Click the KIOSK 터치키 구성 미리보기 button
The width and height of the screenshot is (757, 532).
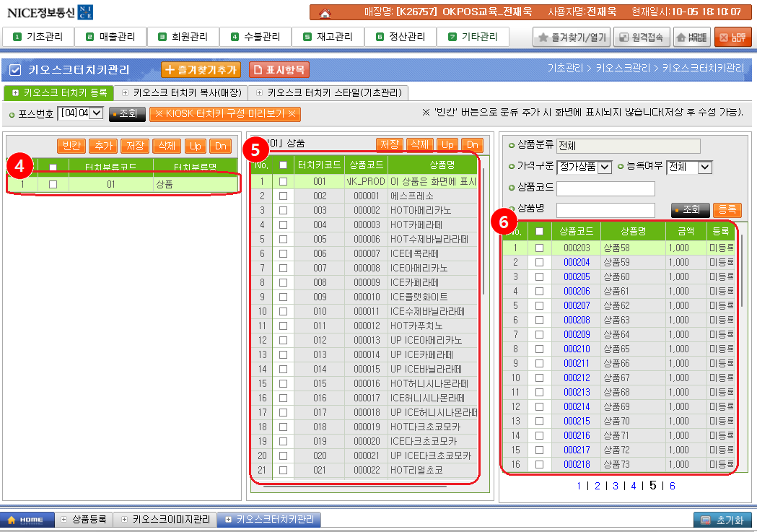(x=224, y=114)
